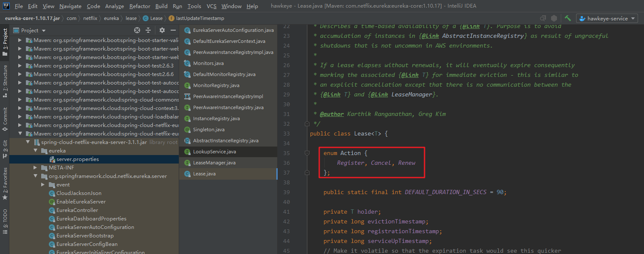The image size is (644, 254).
Task: Toggle the fold marker beside enum Action
Action: [x=307, y=153]
